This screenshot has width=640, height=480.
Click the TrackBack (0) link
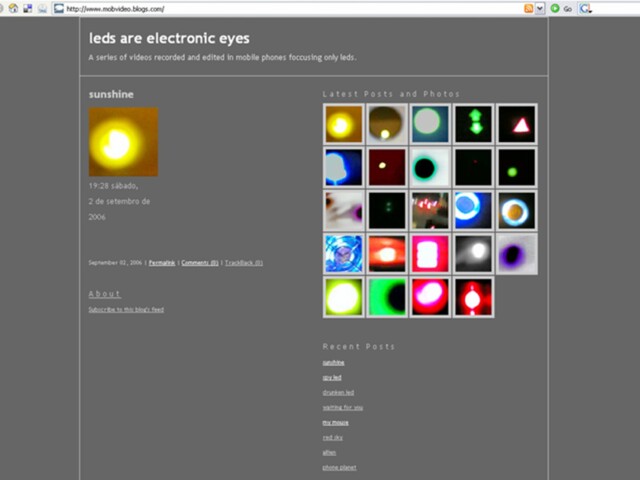pyautogui.click(x=243, y=263)
